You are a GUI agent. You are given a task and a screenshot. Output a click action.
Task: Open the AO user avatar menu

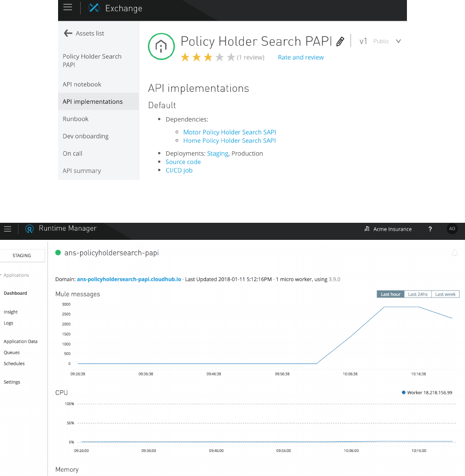[452, 229]
